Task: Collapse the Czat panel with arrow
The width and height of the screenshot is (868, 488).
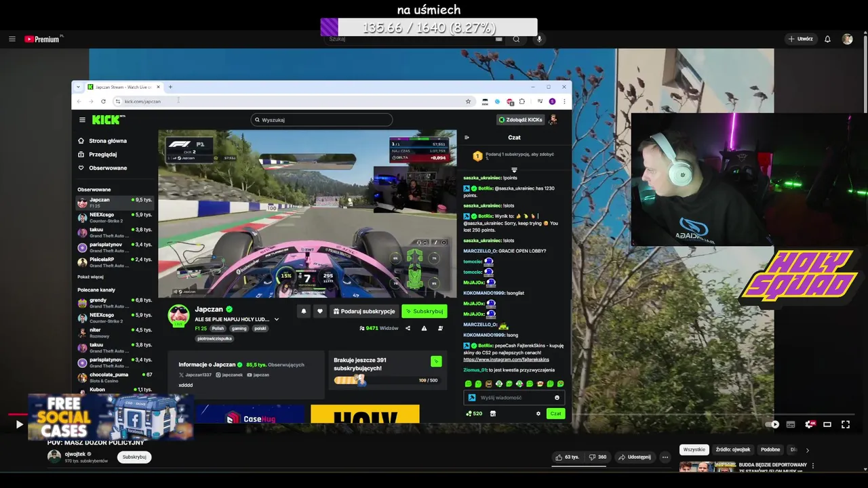Action: (x=467, y=138)
